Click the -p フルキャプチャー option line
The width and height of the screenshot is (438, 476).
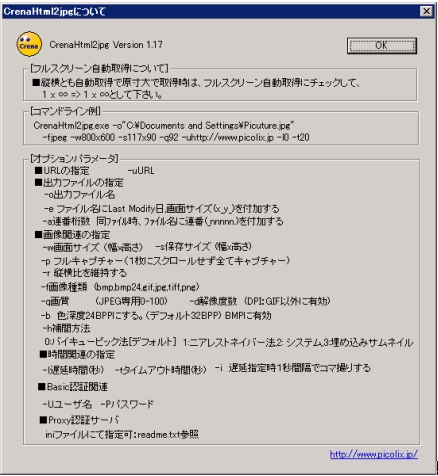point(166,260)
